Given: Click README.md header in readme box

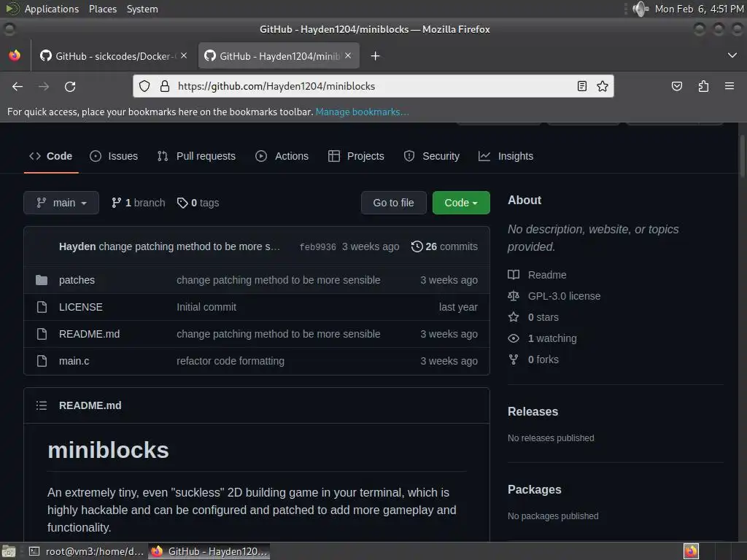Looking at the screenshot, I should coord(90,405).
